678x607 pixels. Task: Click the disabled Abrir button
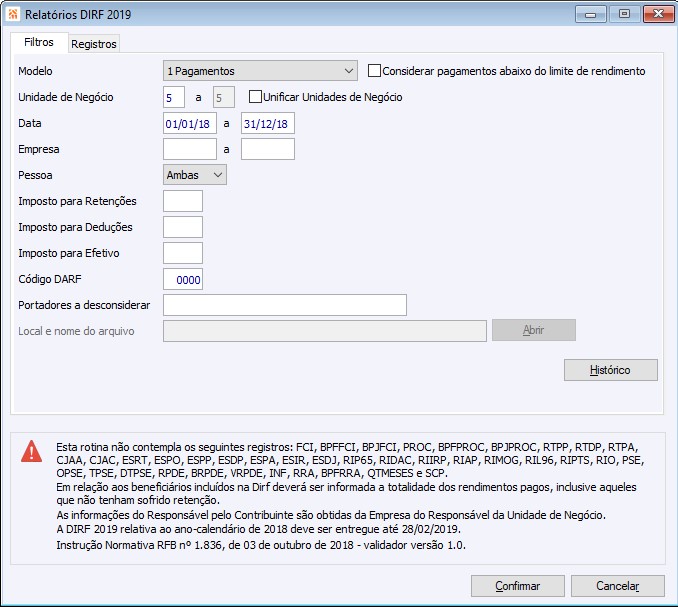coord(534,330)
